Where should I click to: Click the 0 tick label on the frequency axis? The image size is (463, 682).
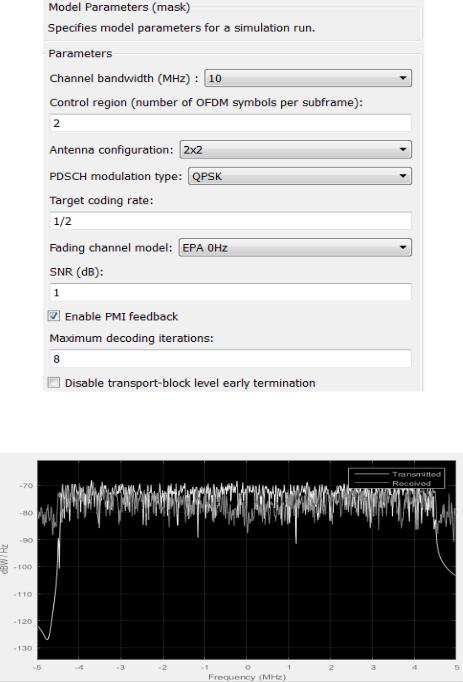pos(248,667)
